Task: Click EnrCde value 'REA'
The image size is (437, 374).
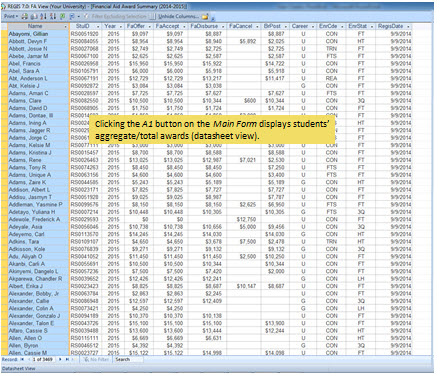Action: pos(332,78)
